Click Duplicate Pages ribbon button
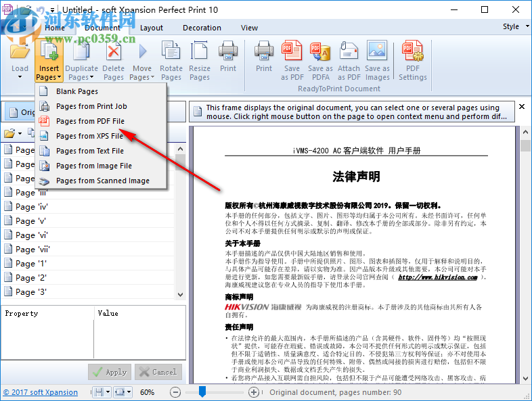The width and height of the screenshot is (532, 401). click(x=81, y=60)
